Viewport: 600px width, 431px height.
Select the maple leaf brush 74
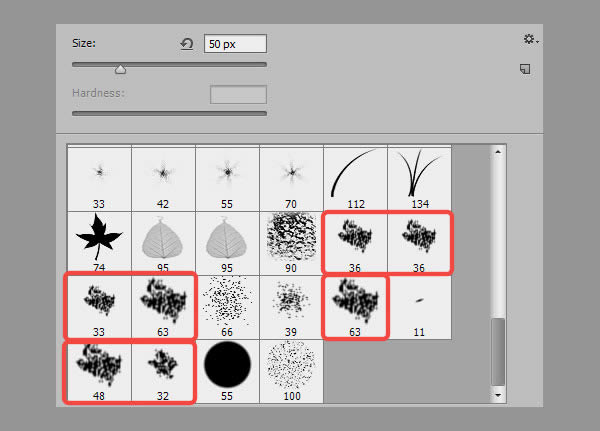(x=99, y=238)
